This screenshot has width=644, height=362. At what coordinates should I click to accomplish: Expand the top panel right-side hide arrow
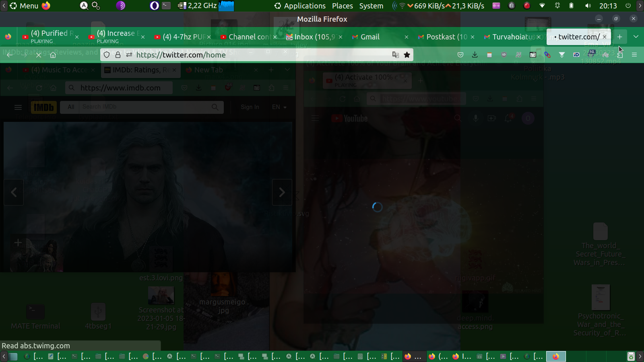coord(640,6)
